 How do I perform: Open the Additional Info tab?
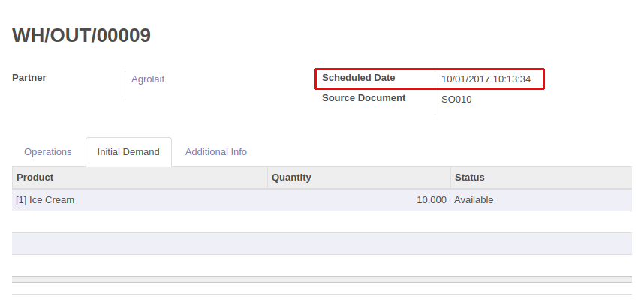pos(216,152)
